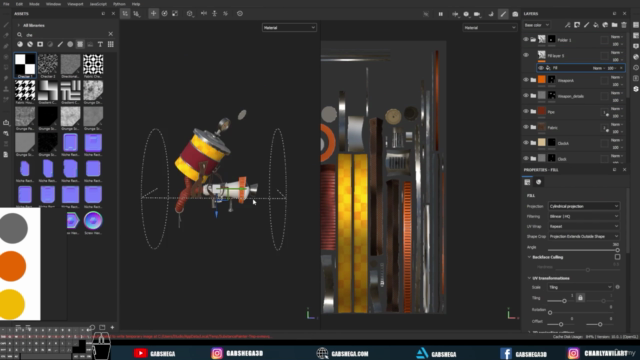Enable the Backface Culling checkbox

coord(617,257)
